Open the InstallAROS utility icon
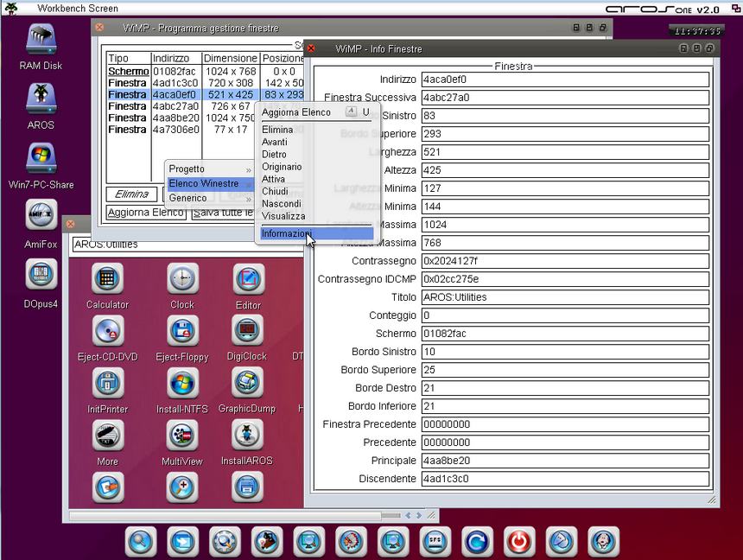 (x=247, y=436)
